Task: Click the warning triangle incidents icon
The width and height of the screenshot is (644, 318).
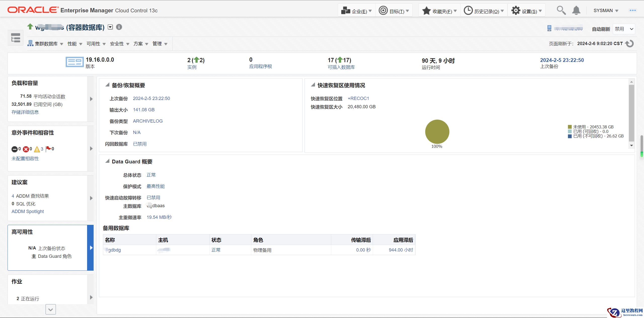Action: 37,149
